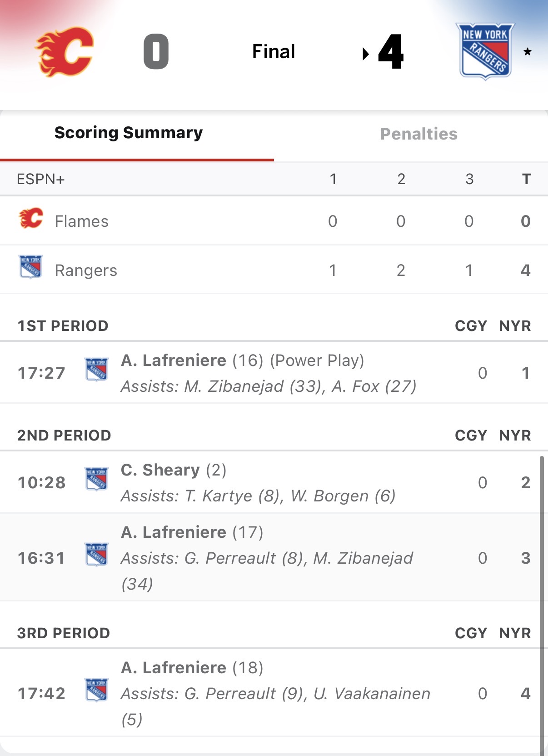
Task: Click the Rangers final score of 4
Action: pyautogui.click(x=391, y=52)
